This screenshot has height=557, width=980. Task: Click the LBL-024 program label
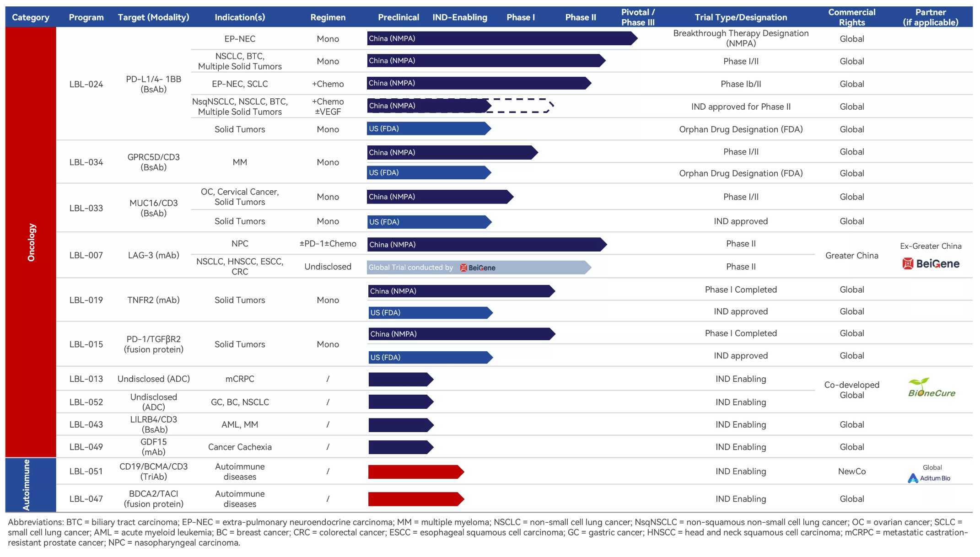click(86, 84)
